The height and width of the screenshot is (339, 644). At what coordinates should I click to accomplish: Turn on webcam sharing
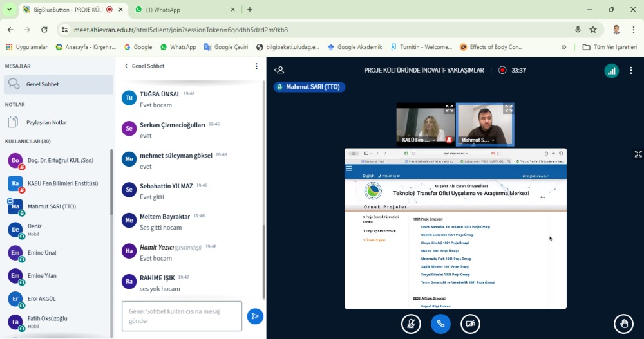click(471, 324)
